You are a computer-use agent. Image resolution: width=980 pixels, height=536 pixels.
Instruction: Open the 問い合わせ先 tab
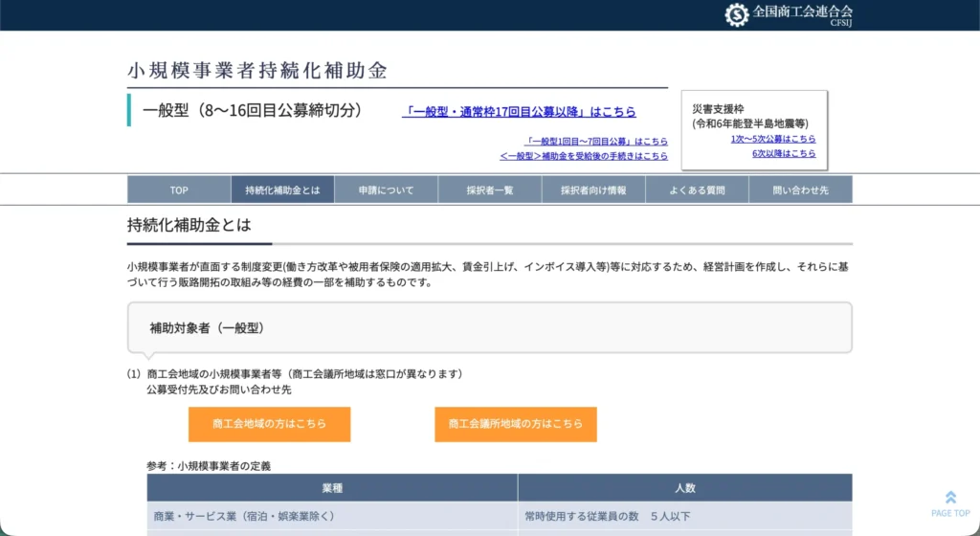coord(800,190)
